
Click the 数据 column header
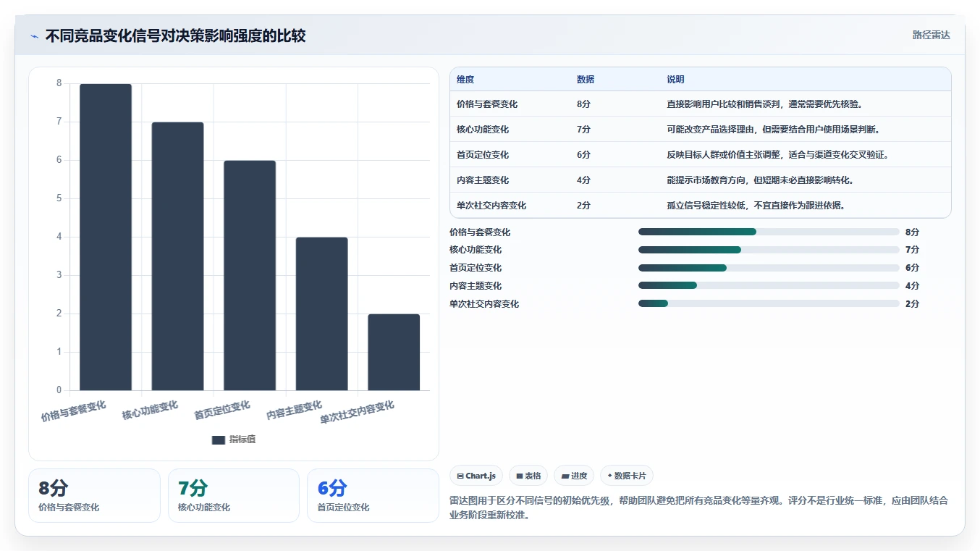(586, 80)
